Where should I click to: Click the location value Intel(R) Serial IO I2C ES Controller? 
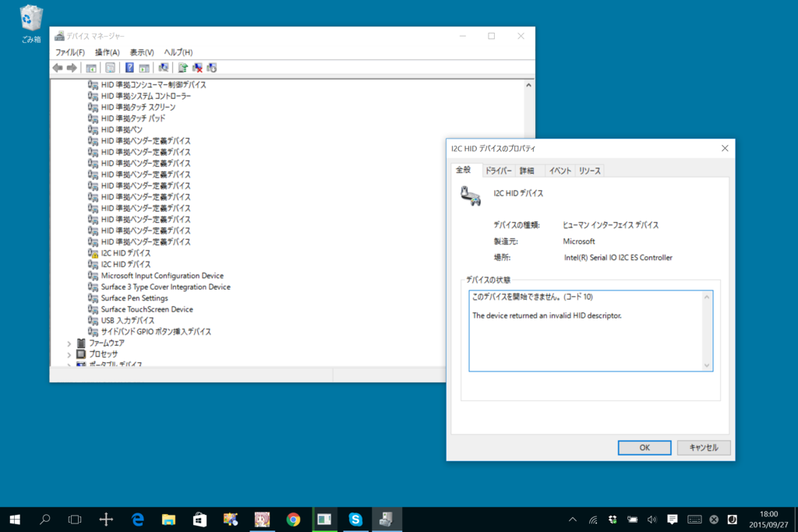click(618, 258)
